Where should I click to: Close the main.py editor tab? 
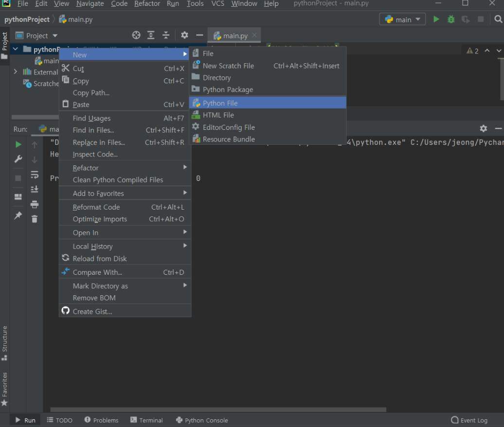[x=254, y=36]
